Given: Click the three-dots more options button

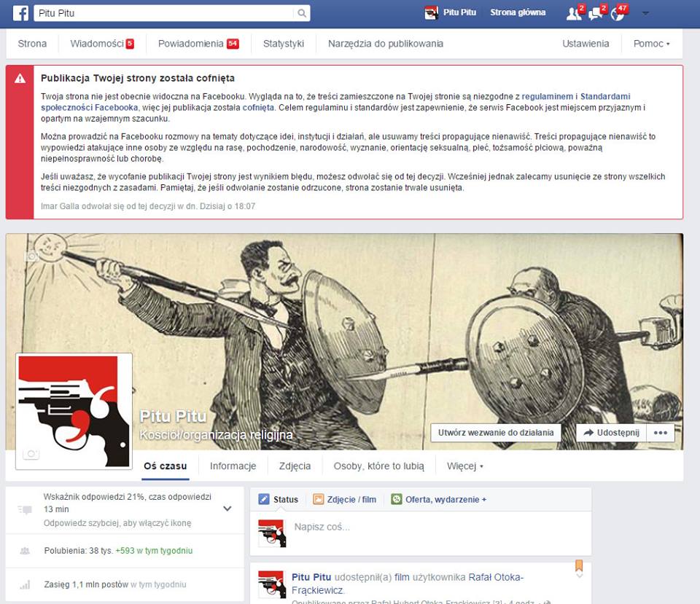Looking at the screenshot, I should click(x=661, y=432).
